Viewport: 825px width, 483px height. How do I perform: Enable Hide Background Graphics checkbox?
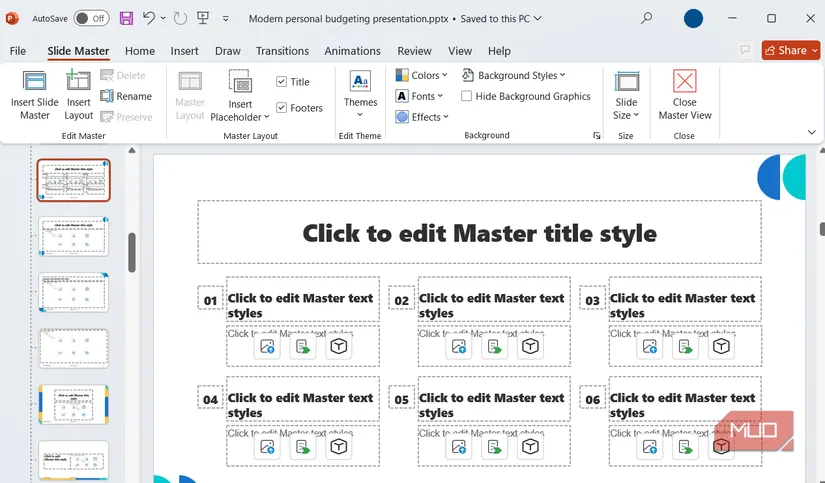pos(467,96)
